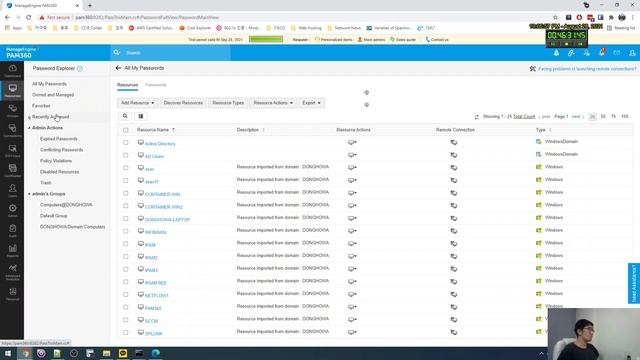This screenshot has height=360, width=640.
Task: Toggle the select-all header checkbox
Action: 126,130
